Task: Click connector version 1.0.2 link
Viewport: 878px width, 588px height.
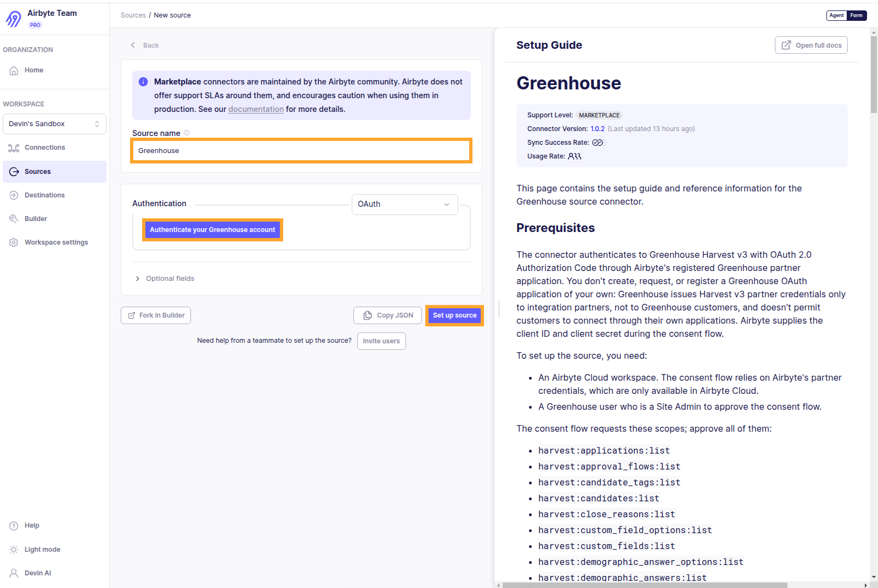Action: [x=598, y=129]
